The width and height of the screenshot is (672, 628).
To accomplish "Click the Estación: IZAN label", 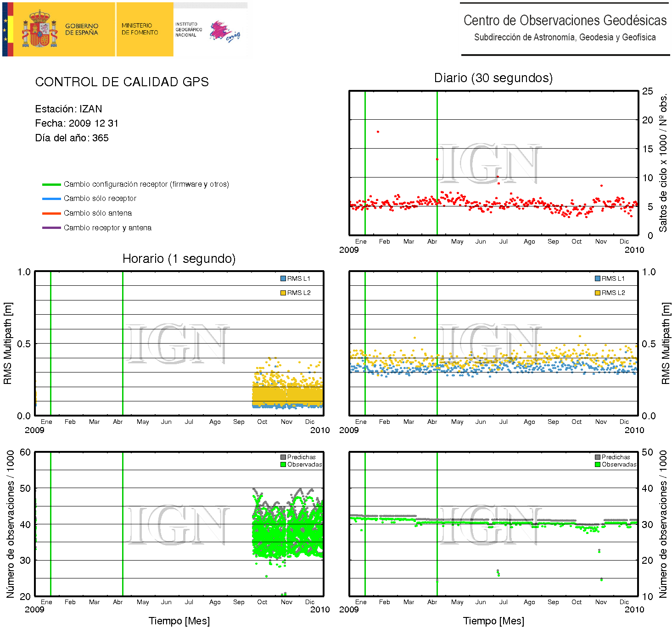I will [x=68, y=109].
